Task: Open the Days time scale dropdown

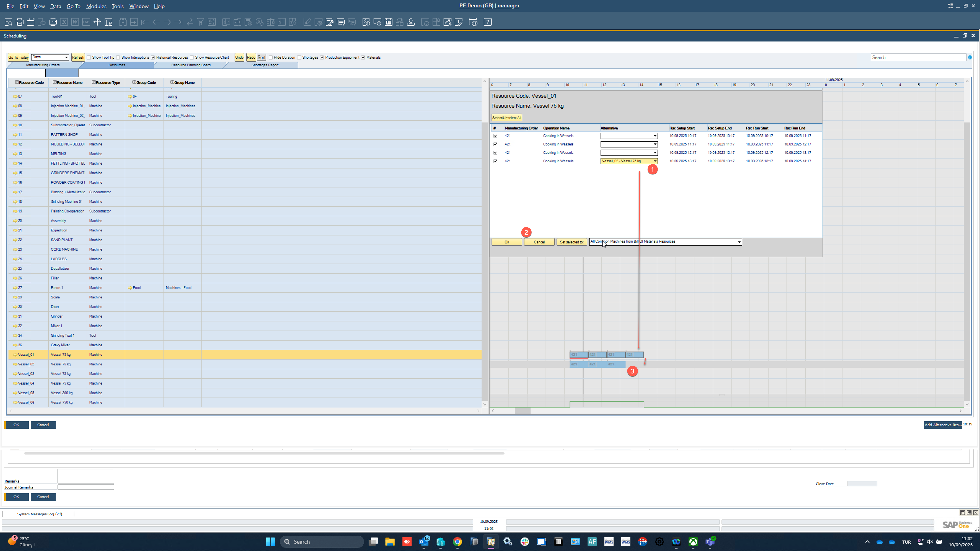Action: point(66,57)
